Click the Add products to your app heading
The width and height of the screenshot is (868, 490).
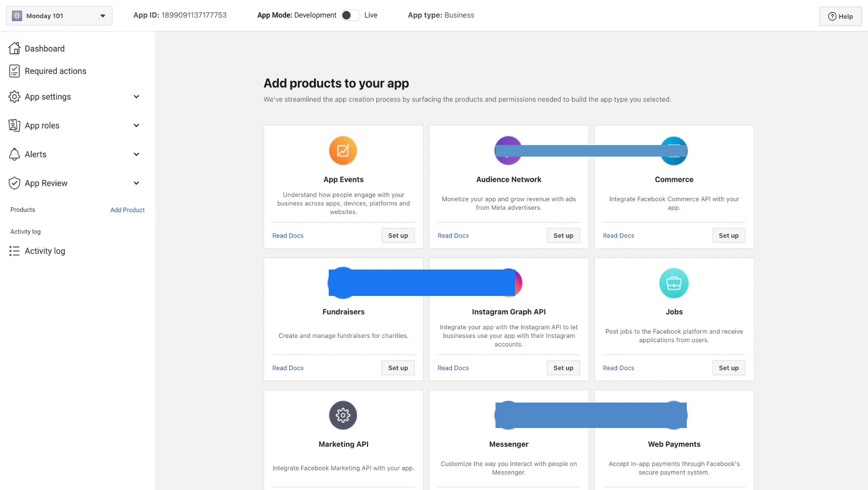click(x=336, y=83)
